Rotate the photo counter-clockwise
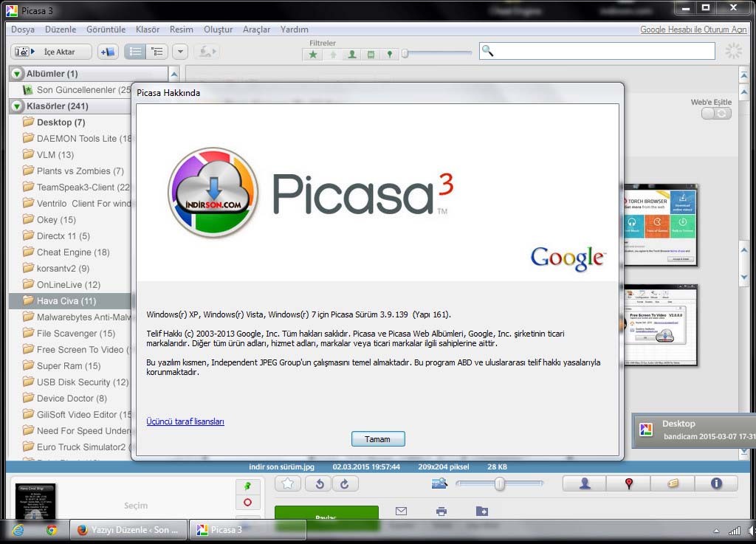Image resolution: width=756 pixels, height=544 pixels. pos(319,483)
